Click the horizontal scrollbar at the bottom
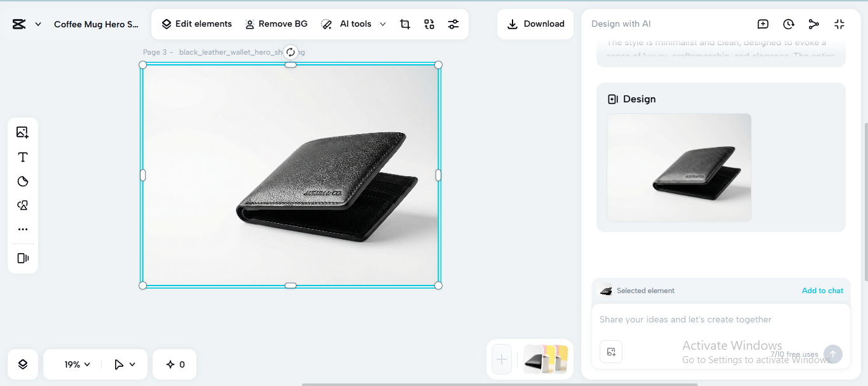 (499, 384)
